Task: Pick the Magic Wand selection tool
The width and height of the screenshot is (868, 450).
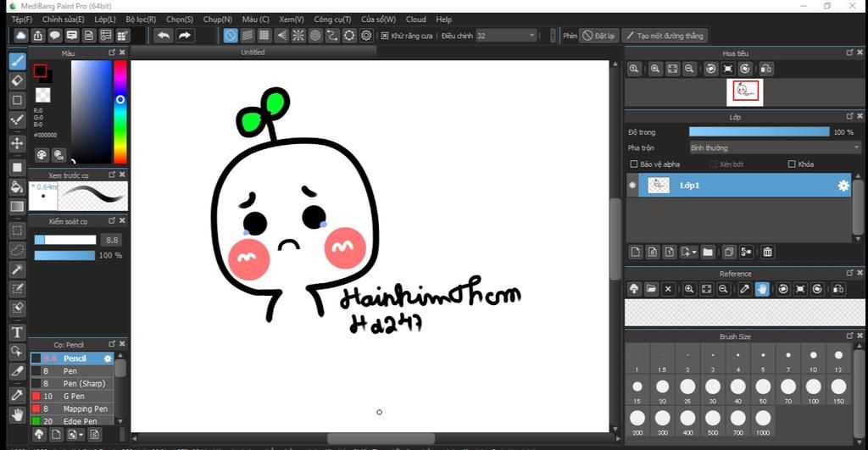Action: (x=17, y=269)
